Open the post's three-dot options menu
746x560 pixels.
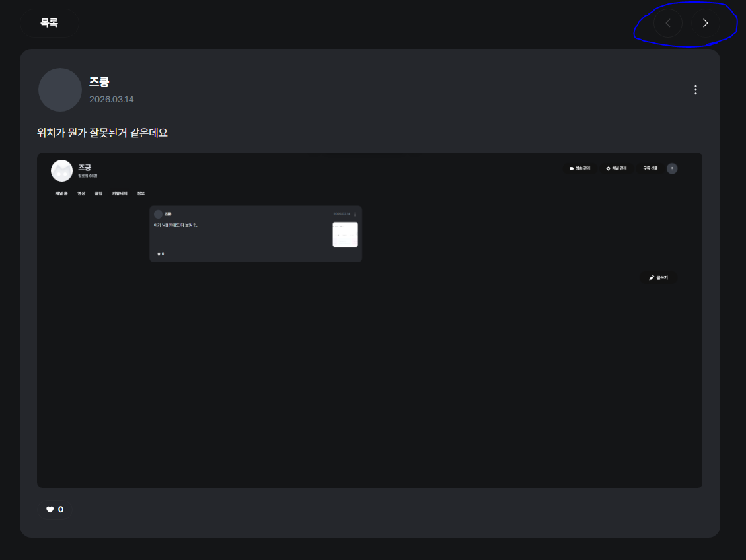[x=695, y=90]
